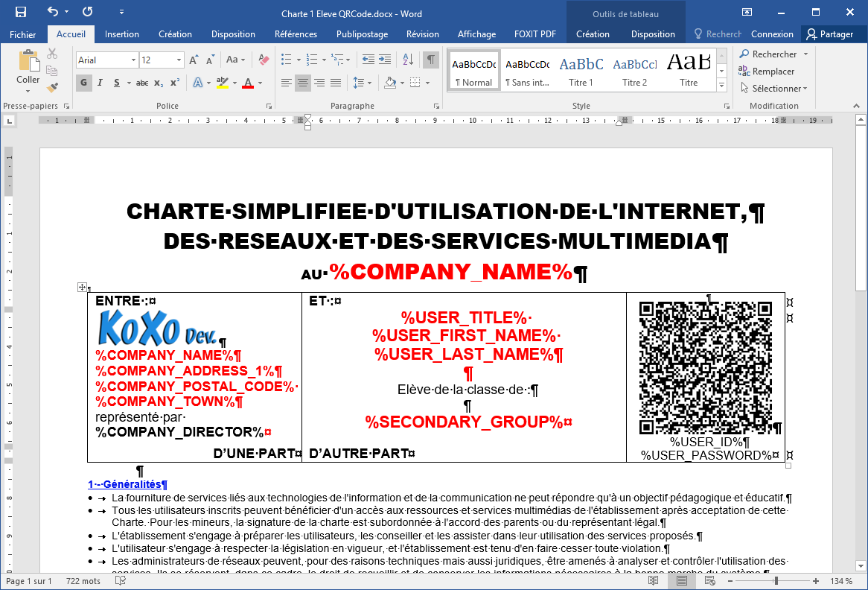Click the 1 - Généralités heading link
Viewport: 868px width, 590px height.
(127, 484)
